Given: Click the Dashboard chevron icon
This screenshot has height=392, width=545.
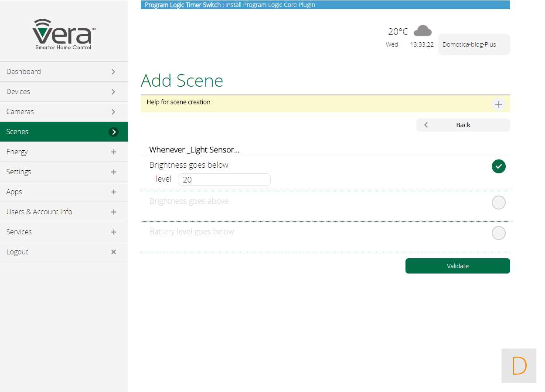Looking at the screenshot, I should click(113, 72).
